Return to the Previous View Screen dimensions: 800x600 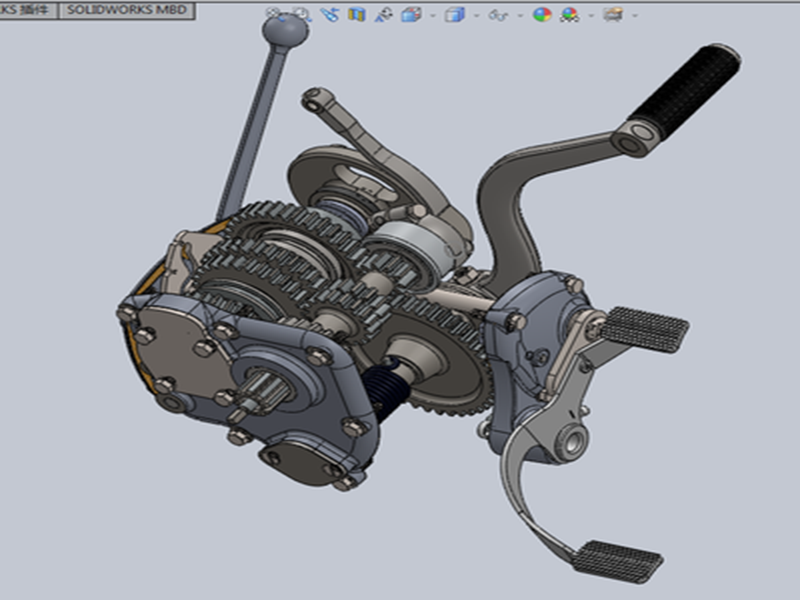tap(329, 15)
